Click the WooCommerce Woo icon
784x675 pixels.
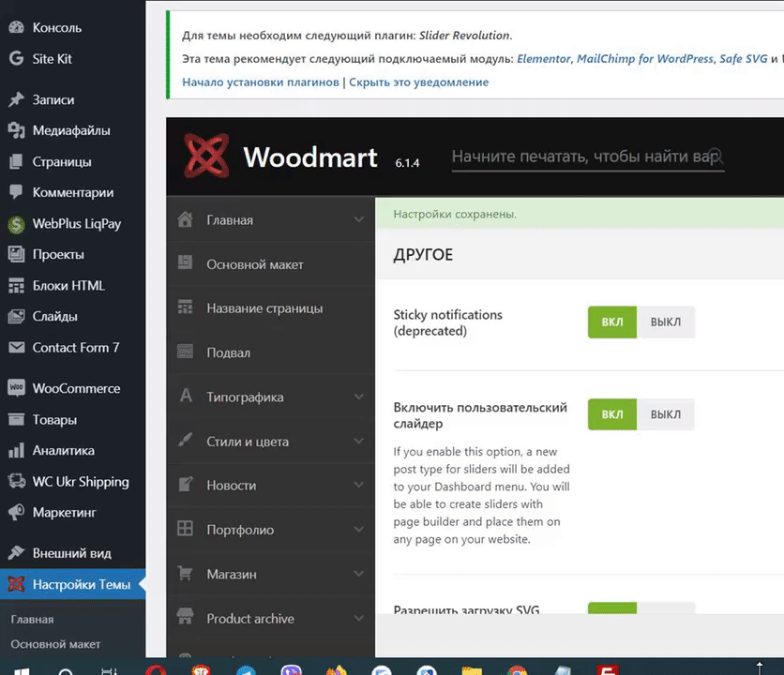click(16, 388)
